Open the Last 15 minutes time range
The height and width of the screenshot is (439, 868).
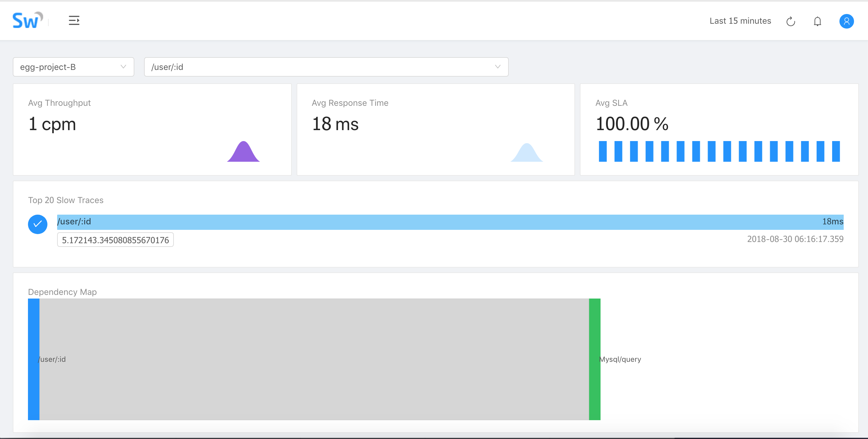coord(740,21)
